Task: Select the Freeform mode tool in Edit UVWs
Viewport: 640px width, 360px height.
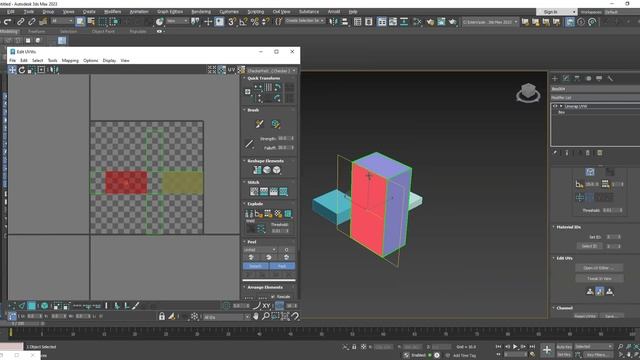Action: [41, 70]
